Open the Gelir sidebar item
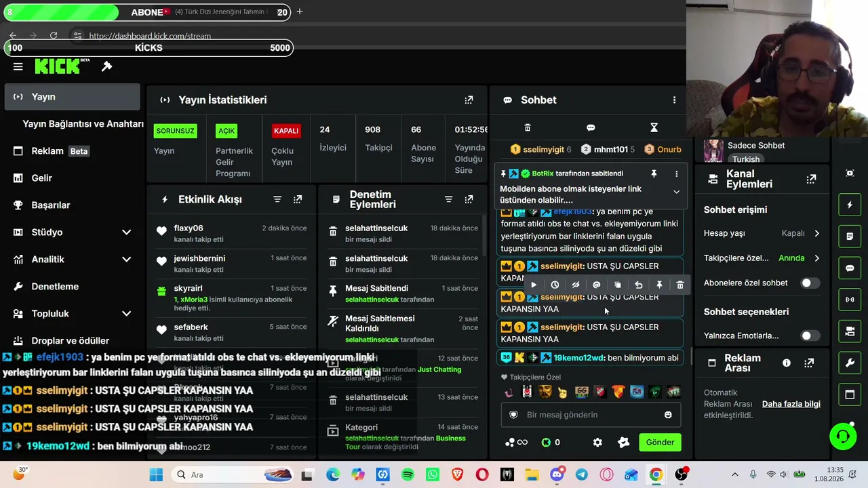The height and width of the screenshot is (488, 868). (72, 178)
